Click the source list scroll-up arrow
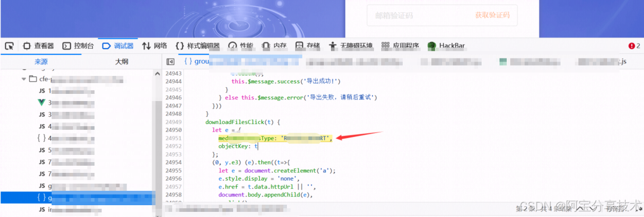644x217 pixels. click(x=158, y=74)
